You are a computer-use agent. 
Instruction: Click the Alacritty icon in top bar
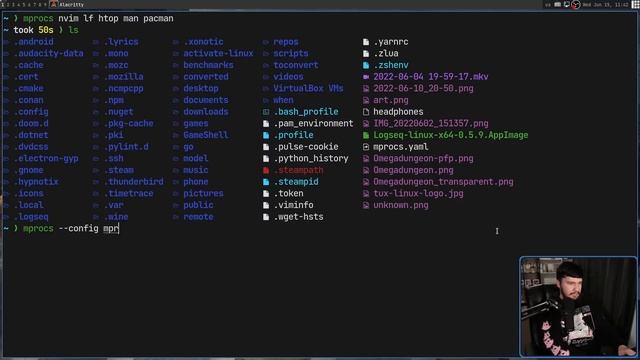[53, 4]
